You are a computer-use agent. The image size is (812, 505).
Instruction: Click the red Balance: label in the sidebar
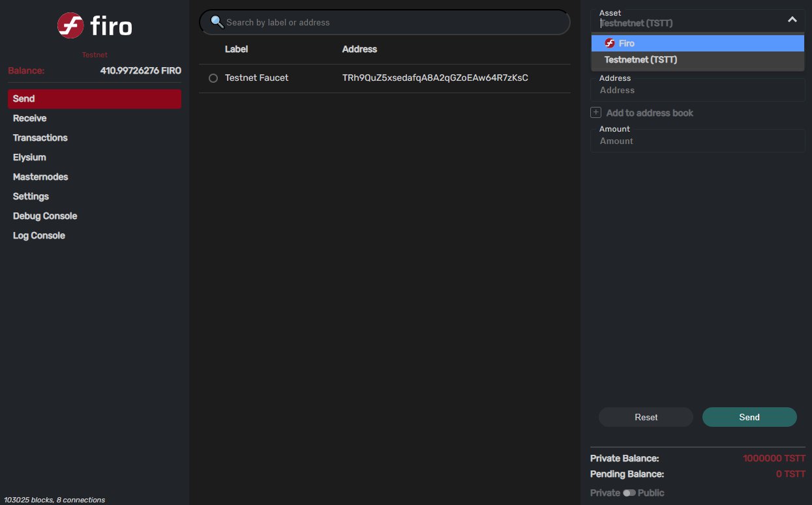click(26, 70)
